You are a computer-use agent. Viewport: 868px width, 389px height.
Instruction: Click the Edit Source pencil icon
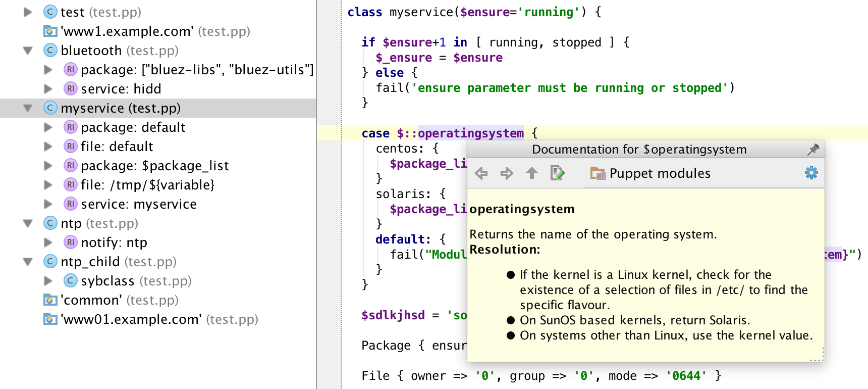(x=557, y=173)
